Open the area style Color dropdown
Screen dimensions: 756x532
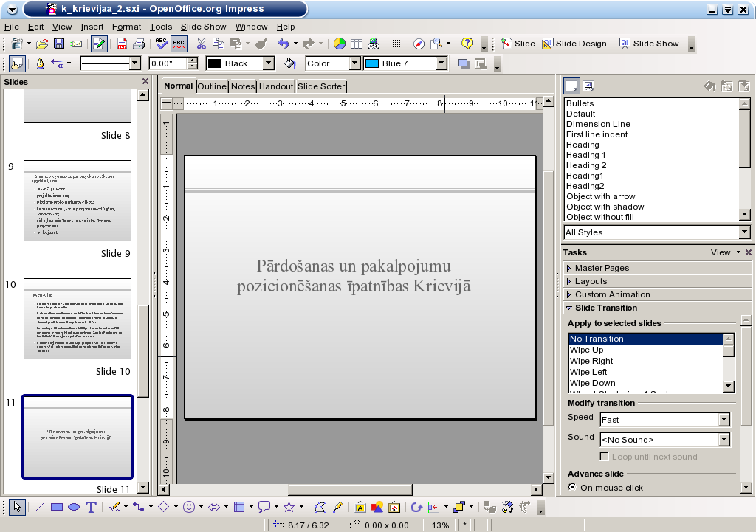355,63
